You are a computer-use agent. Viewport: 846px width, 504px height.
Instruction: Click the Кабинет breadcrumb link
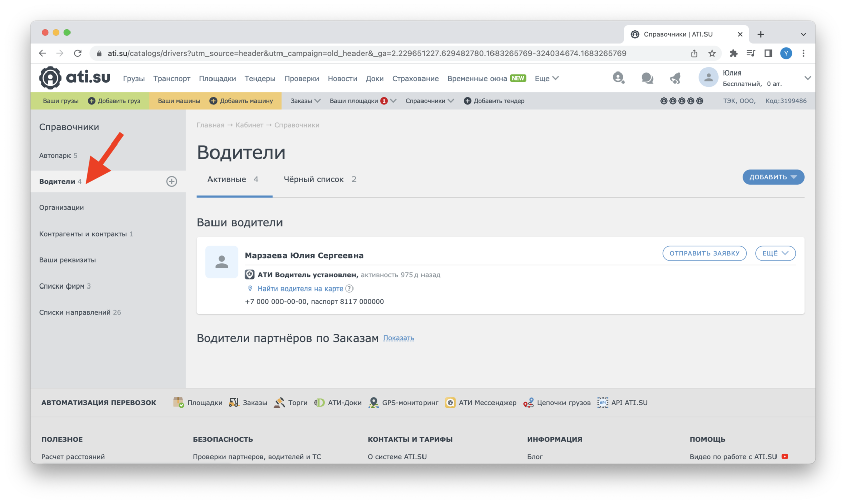click(x=249, y=125)
